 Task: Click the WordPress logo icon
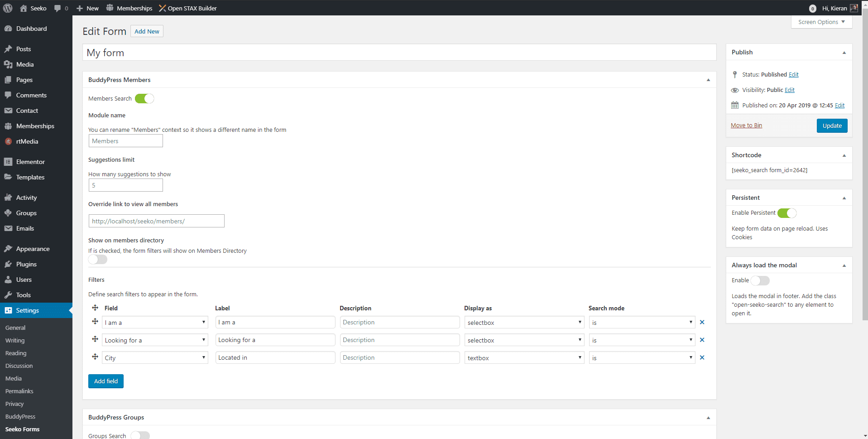8,8
